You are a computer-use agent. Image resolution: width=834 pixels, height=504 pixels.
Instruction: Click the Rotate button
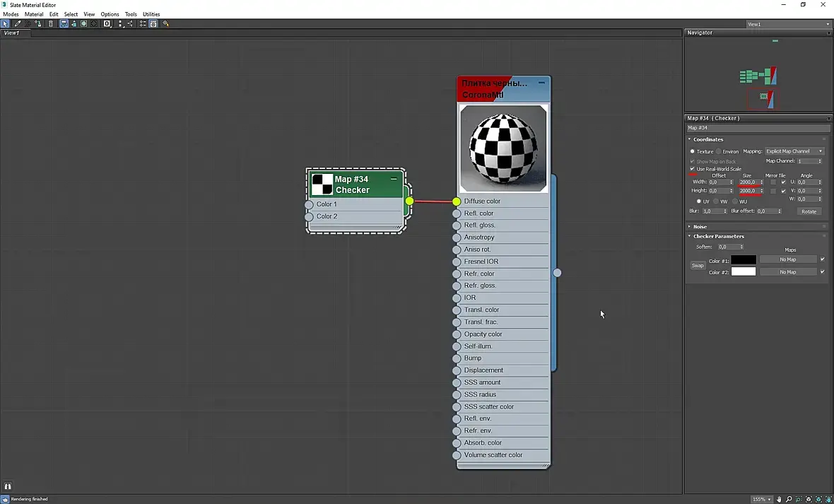click(809, 211)
